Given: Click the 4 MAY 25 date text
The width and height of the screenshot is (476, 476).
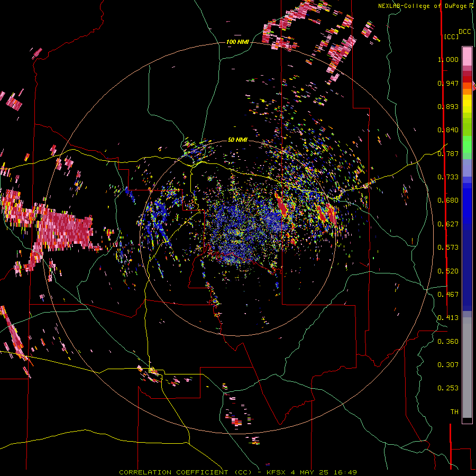Looking at the screenshot, I should pyautogui.click(x=309, y=472).
